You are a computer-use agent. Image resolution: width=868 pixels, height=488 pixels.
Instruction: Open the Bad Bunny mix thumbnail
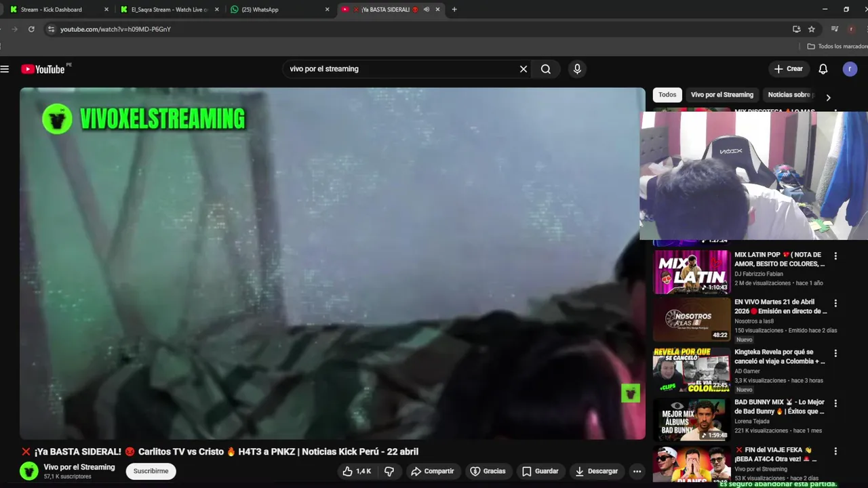[691, 420]
